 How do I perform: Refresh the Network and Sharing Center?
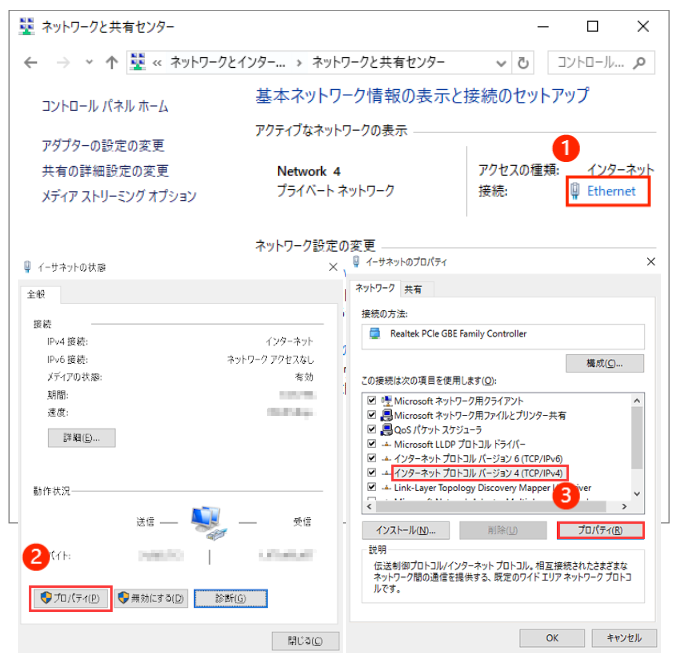(x=523, y=63)
